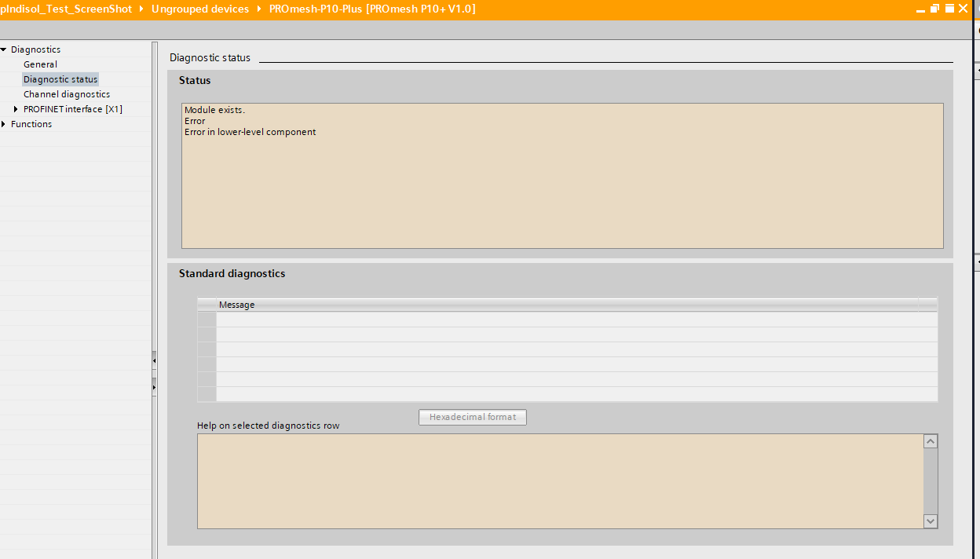980x559 pixels.
Task: Click the 'Module exists.' status line
Action: point(214,110)
